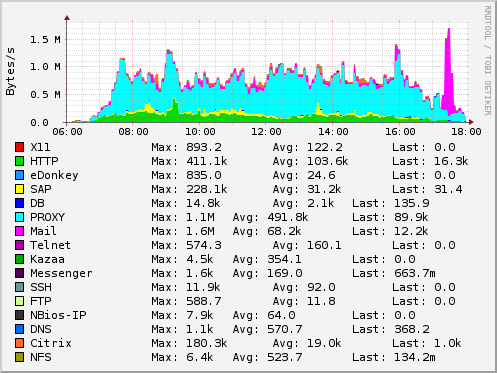Click the orange Citrix legend swatch

19,343
